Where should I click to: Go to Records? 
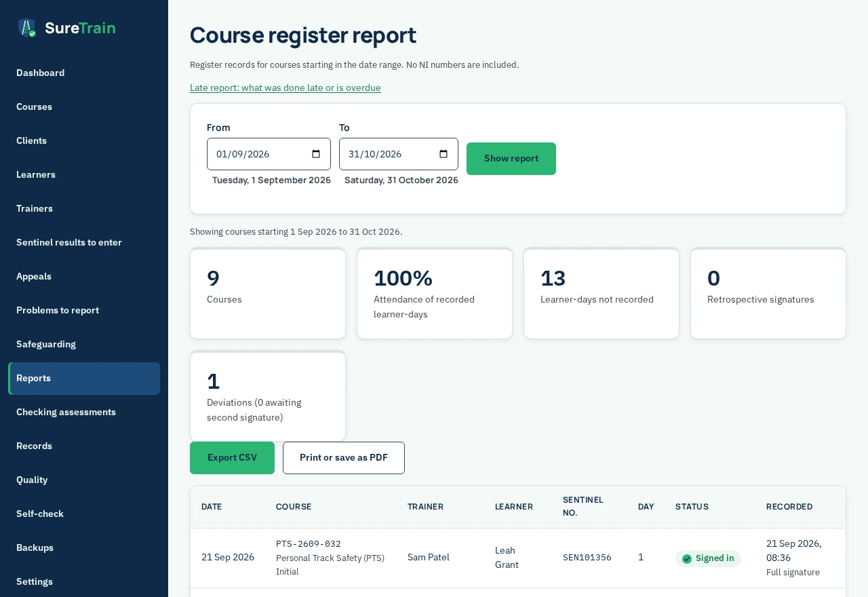click(84, 446)
